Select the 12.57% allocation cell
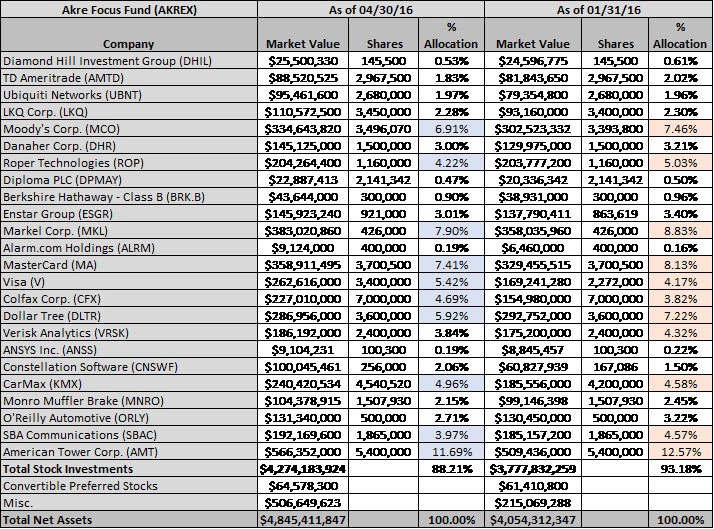Image resolution: width=714 pixels, height=529 pixels. [680, 452]
